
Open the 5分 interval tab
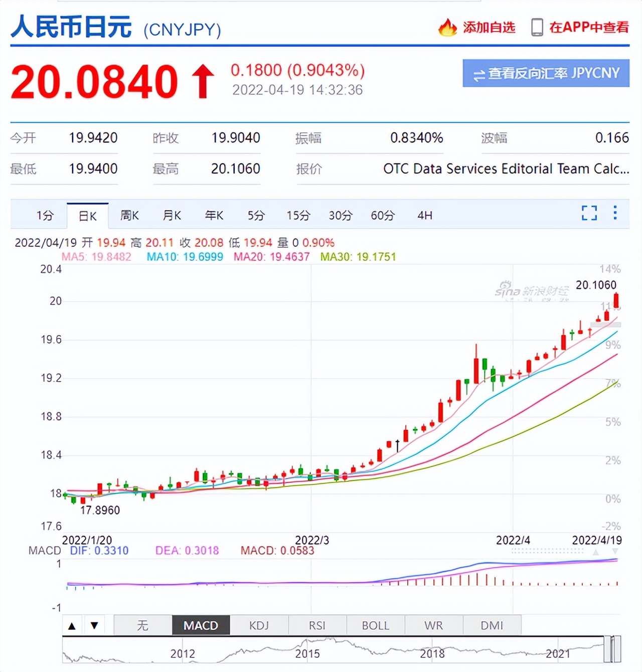pyautogui.click(x=256, y=215)
